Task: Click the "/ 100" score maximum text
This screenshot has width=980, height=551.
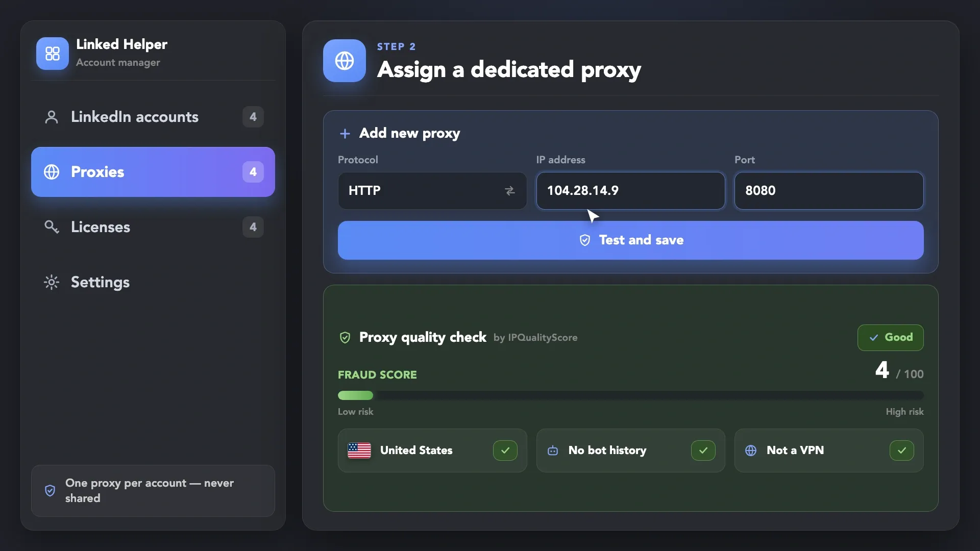Action: (x=910, y=374)
